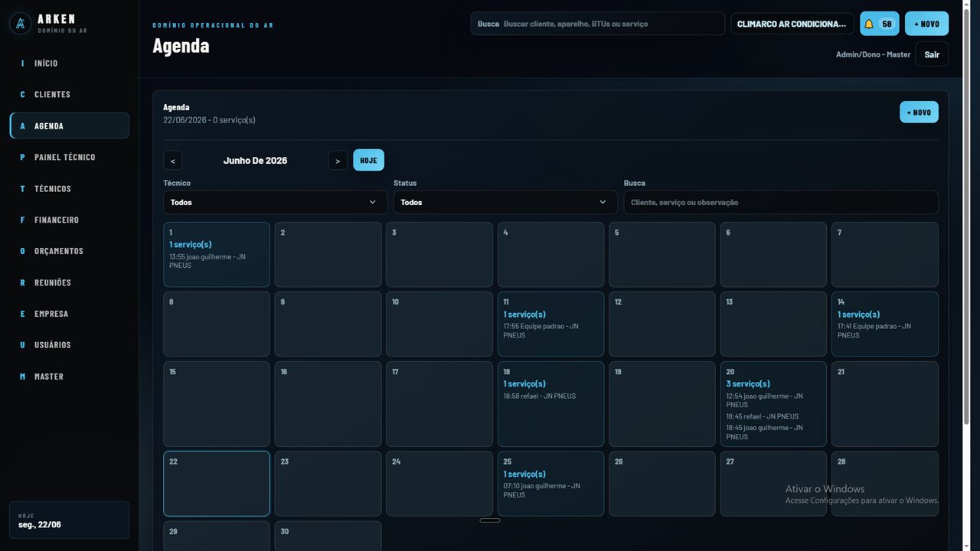Click the Hoje seg., 22/06 sidebar card
The image size is (980, 551).
click(x=69, y=520)
